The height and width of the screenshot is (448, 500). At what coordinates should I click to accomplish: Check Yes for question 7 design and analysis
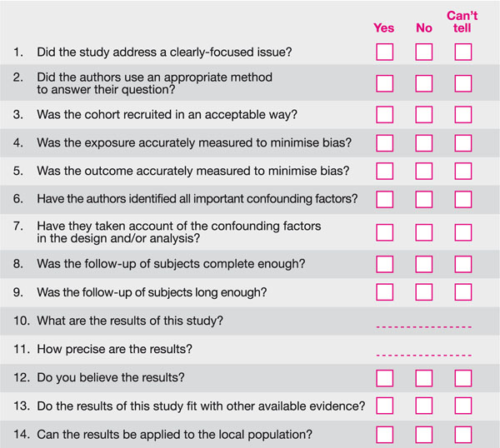point(384,232)
